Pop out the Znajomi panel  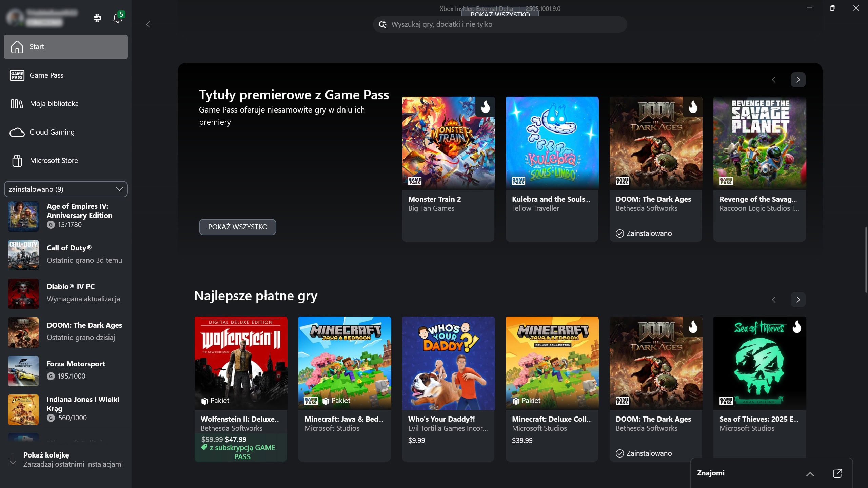tap(837, 473)
